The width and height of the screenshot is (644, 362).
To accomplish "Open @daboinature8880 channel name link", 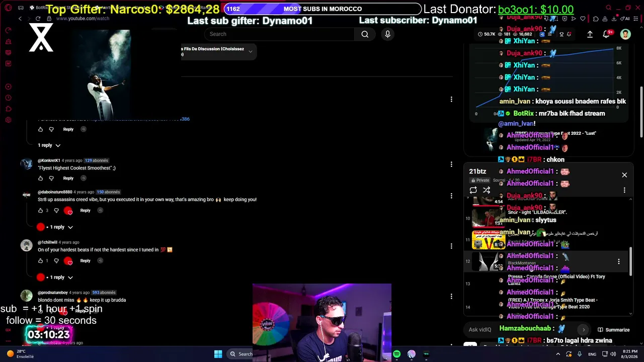I will pyautogui.click(x=55, y=192).
